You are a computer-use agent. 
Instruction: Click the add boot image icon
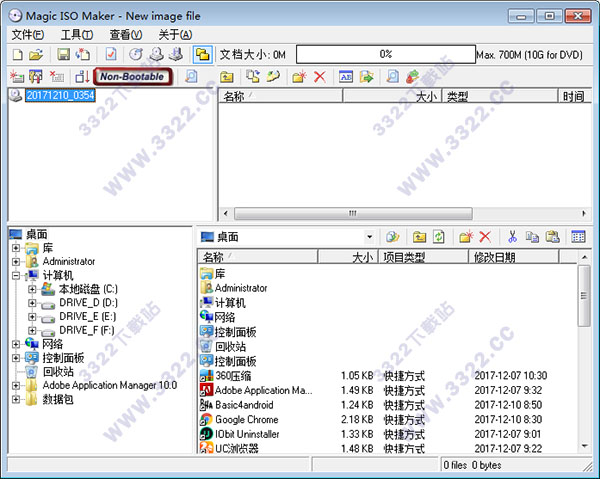tap(16, 77)
